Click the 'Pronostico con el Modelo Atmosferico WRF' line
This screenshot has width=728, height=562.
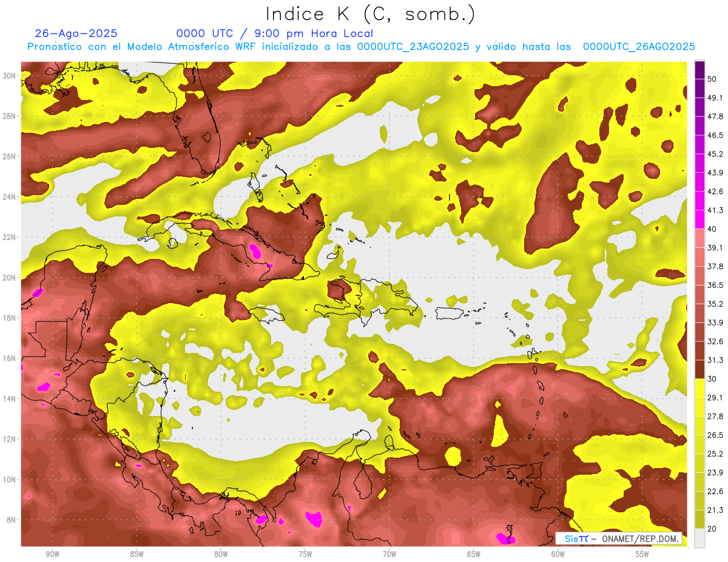click(361, 47)
